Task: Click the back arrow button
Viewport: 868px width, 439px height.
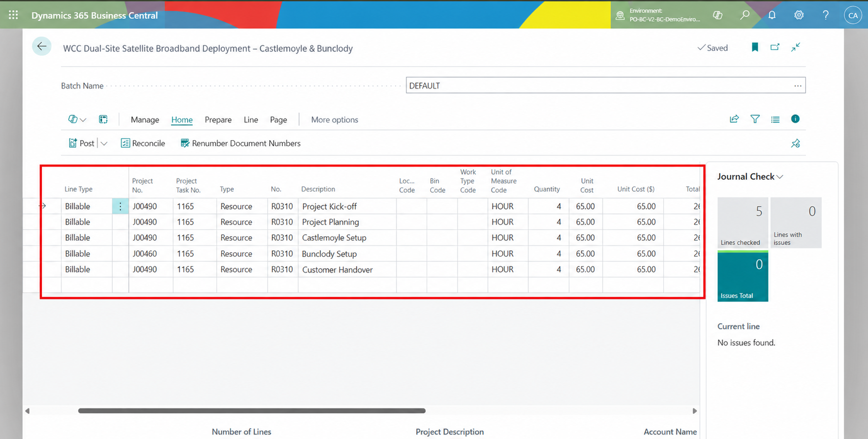Action: [x=42, y=46]
